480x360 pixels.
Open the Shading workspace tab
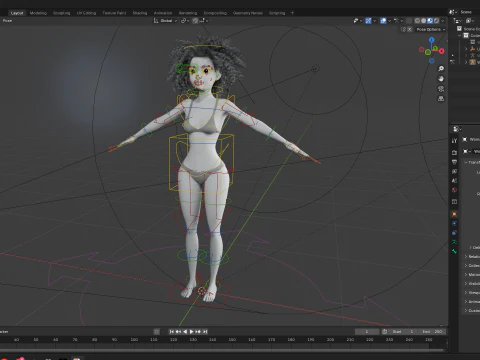[x=140, y=13]
